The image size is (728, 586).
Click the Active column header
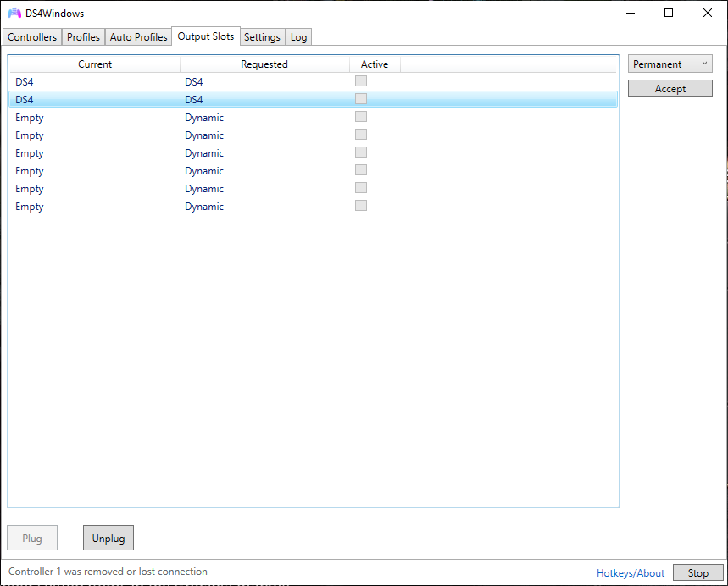375,64
